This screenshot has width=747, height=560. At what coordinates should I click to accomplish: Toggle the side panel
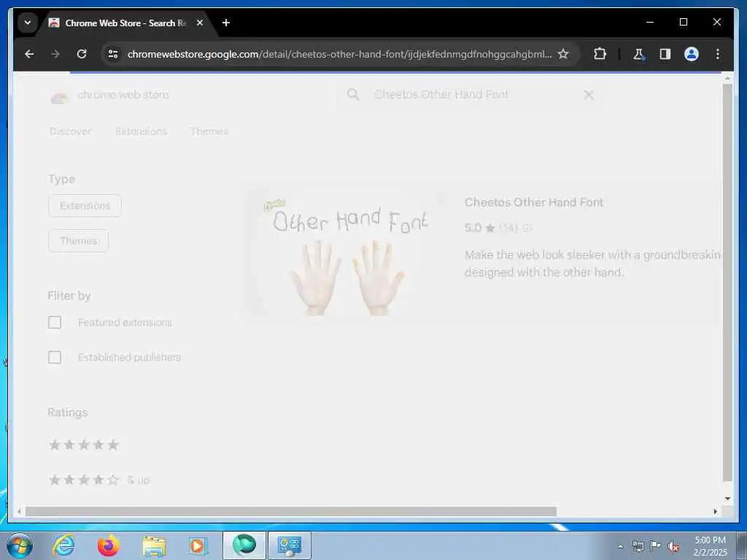pos(665,54)
